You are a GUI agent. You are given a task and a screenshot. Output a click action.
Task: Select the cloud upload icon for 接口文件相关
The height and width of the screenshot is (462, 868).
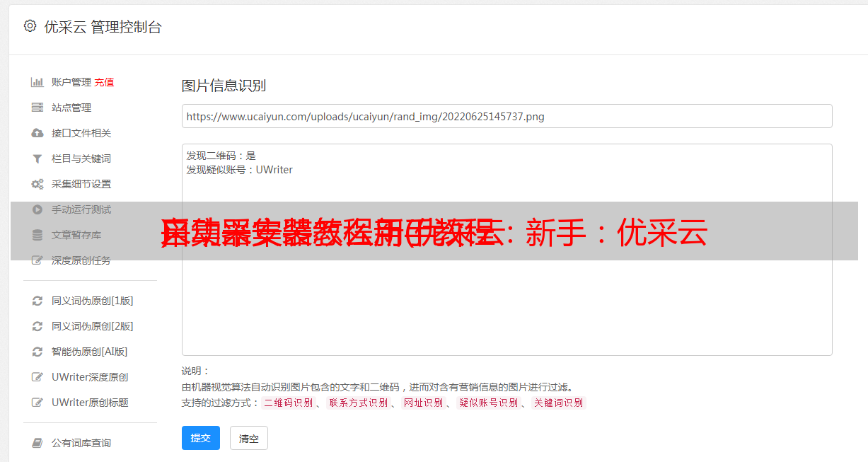(37, 133)
